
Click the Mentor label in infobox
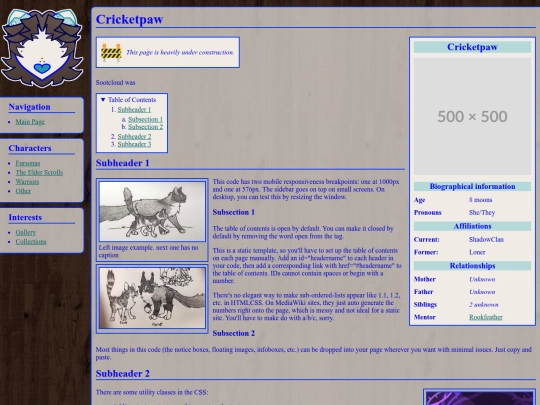(x=425, y=317)
